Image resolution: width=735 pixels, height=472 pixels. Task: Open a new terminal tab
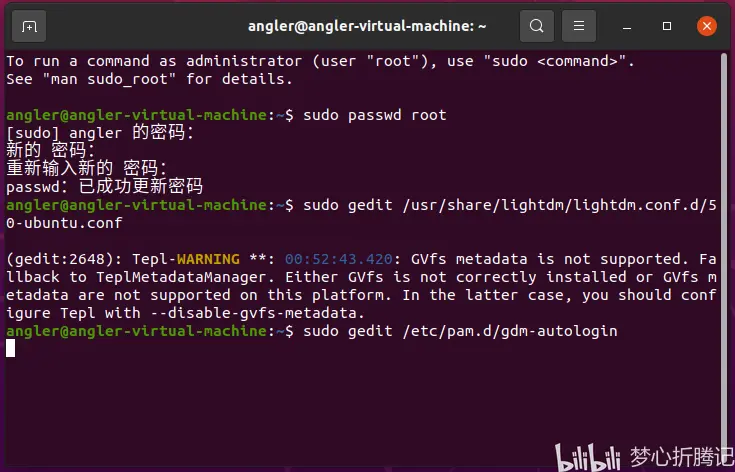29,26
